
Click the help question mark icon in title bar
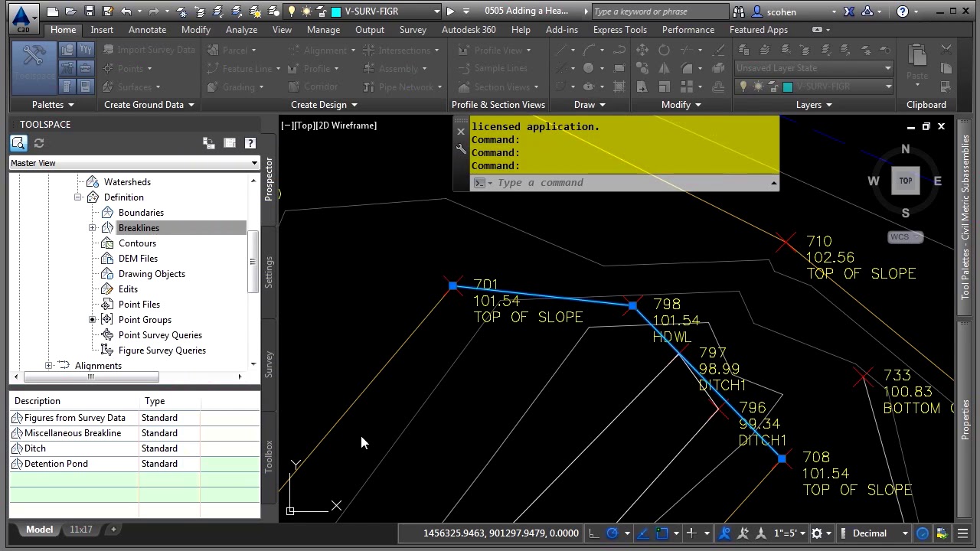coord(903,11)
